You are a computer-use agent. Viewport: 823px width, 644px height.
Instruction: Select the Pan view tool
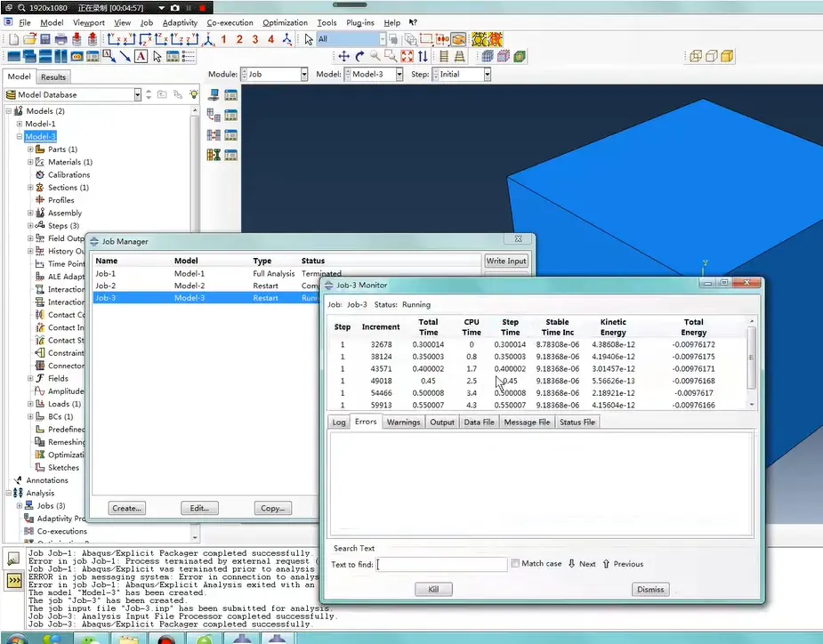343,56
